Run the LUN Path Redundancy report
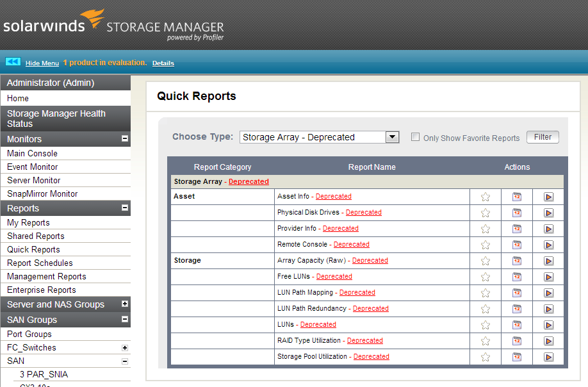 click(x=548, y=309)
